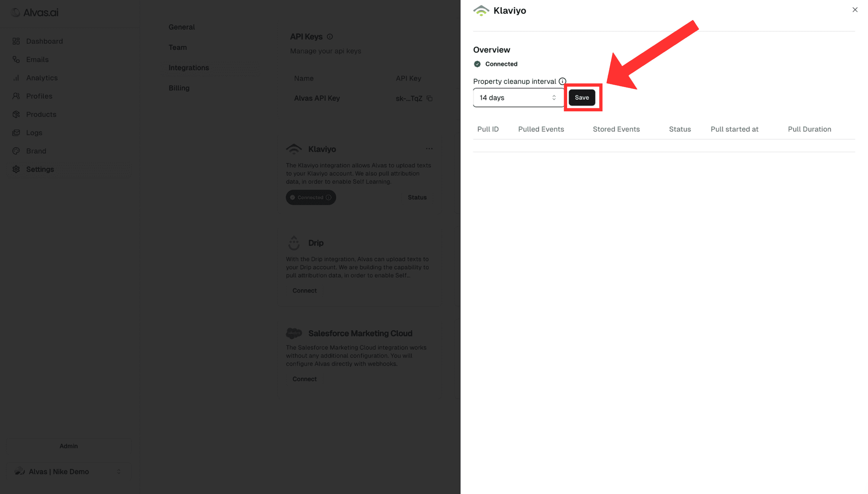Close the Klaviyo side panel
Viewport: 868px width, 494px height.
855,10
